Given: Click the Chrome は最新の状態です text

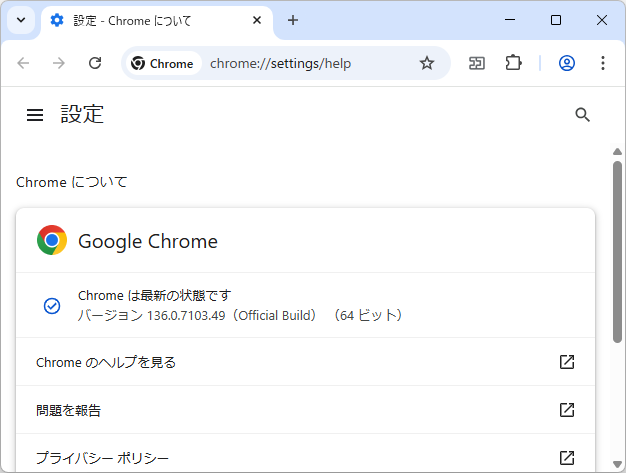Looking at the screenshot, I should click(x=155, y=295).
